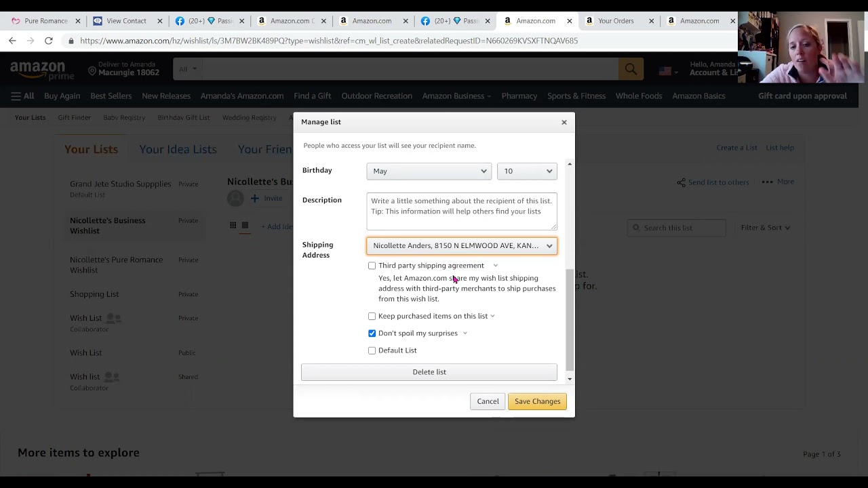Expand Keep purchased items info arrow
The height and width of the screenshot is (488, 868).
point(492,316)
